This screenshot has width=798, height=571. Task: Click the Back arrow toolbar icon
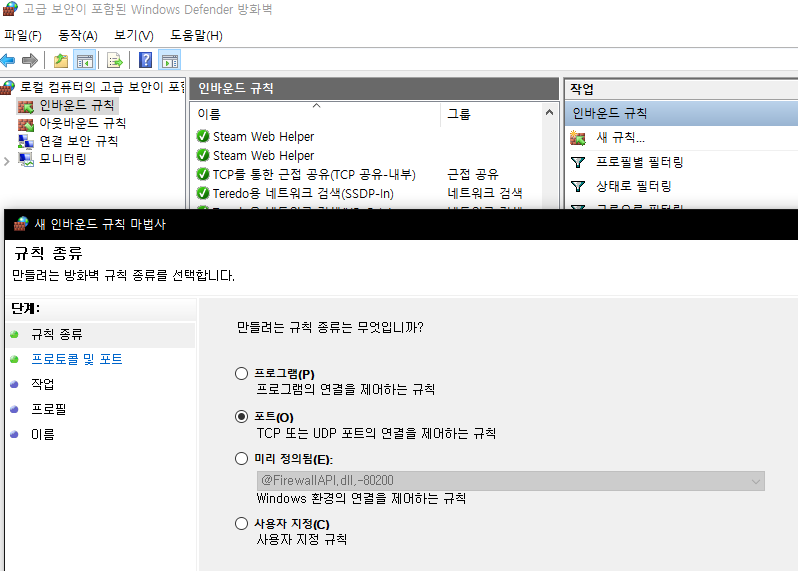8,61
